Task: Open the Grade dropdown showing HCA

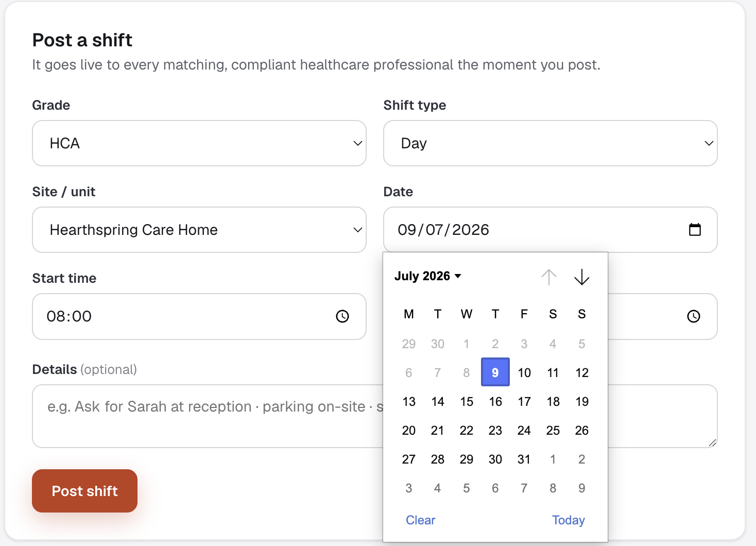Action: coord(199,143)
